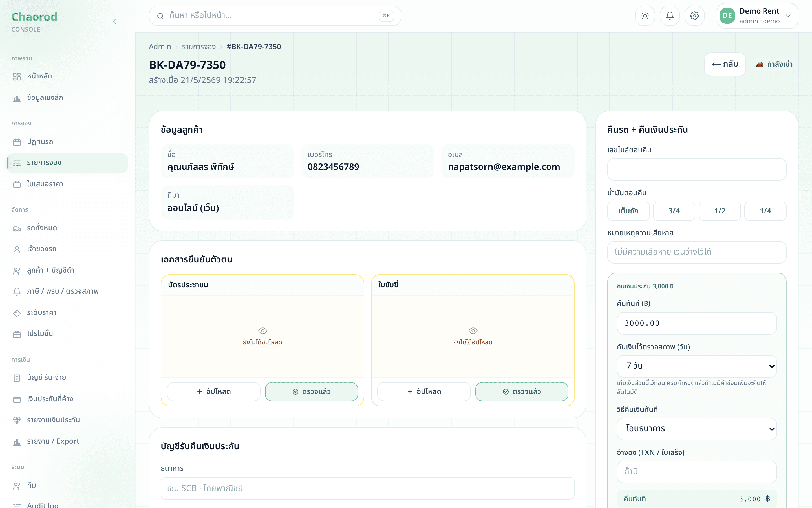This screenshot has width=812, height=508.
Task: Open the โอนธนาคาร refund method dropdown
Action: click(x=697, y=429)
